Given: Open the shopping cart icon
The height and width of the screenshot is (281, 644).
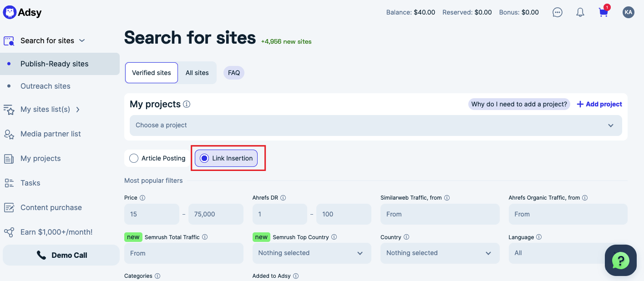Looking at the screenshot, I should 603,12.
